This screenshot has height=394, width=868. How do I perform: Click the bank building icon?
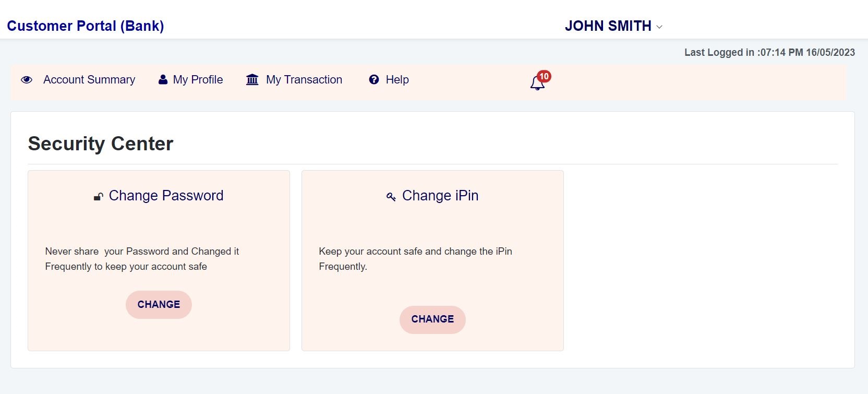pyautogui.click(x=252, y=80)
